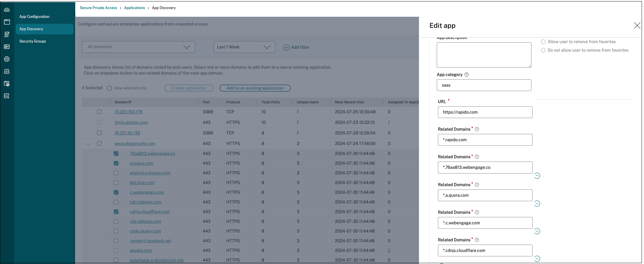Click the gear settings icon in left rail
Viewport: 644px width, 264px height.
coord(7,59)
